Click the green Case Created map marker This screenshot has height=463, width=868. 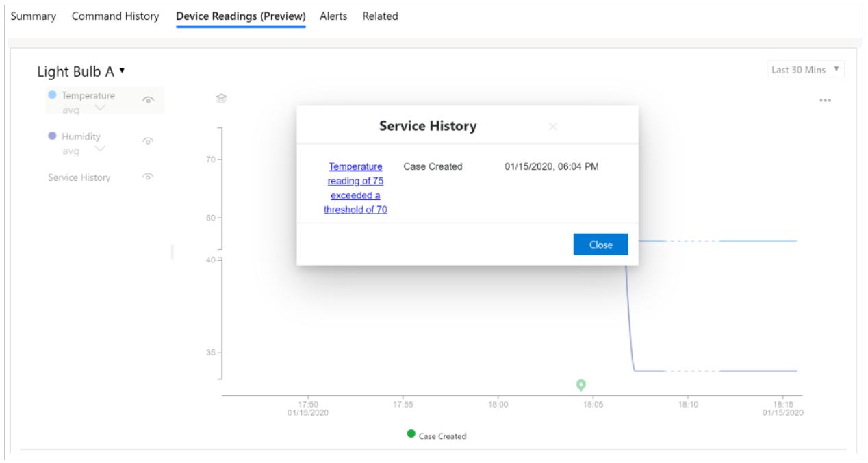(x=581, y=386)
